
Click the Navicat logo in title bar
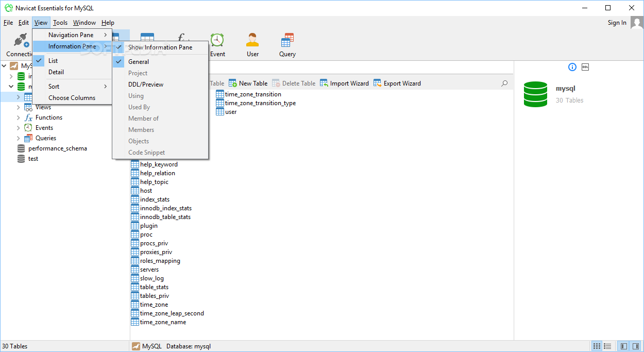click(x=8, y=8)
